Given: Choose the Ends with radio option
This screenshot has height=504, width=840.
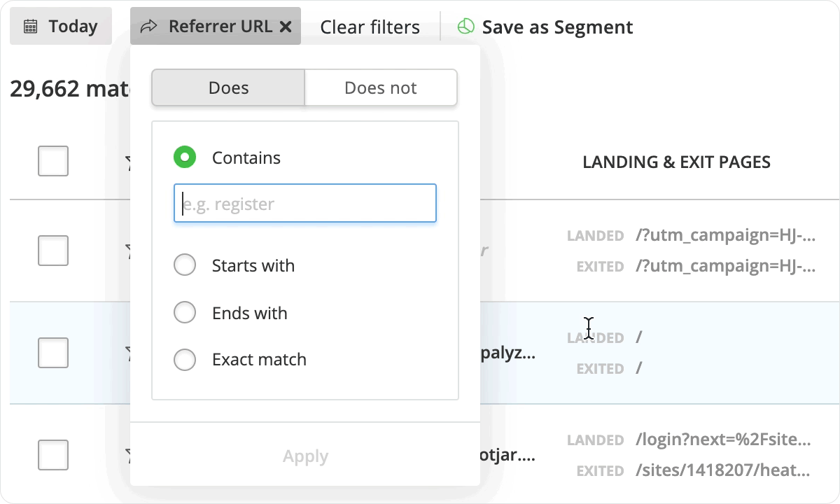Looking at the screenshot, I should [185, 313].
